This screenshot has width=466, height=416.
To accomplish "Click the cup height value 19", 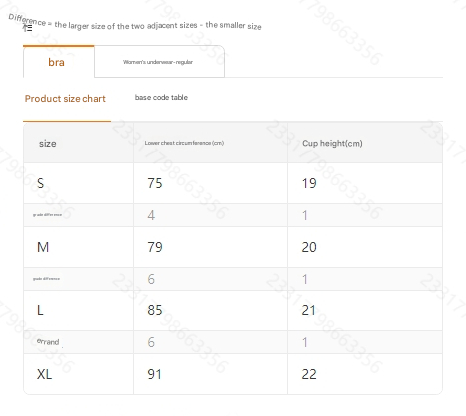I will (309, 183).
